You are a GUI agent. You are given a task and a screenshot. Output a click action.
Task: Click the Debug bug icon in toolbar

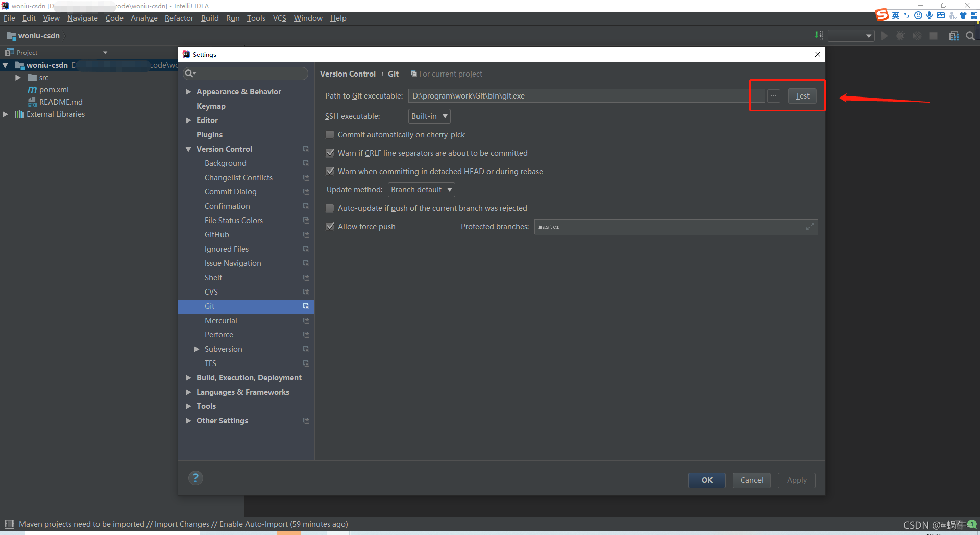click(x=901, y=36)
